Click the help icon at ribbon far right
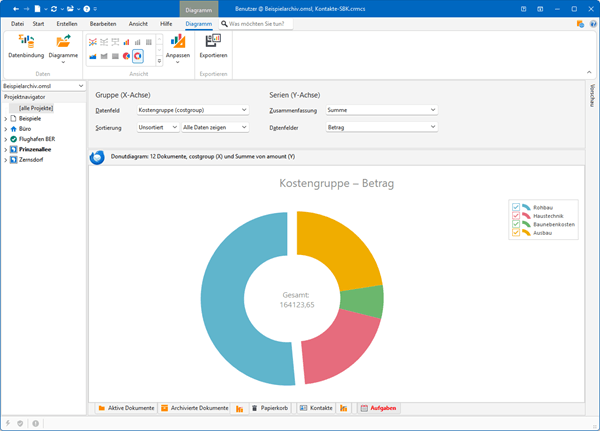Viewport: 600px width, 431px height. 593,24
